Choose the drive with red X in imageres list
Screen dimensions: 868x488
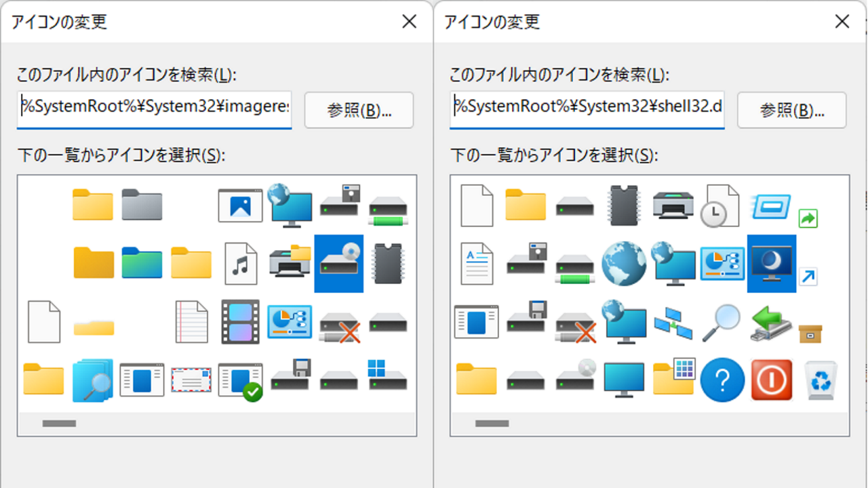(x=339, y=327)
